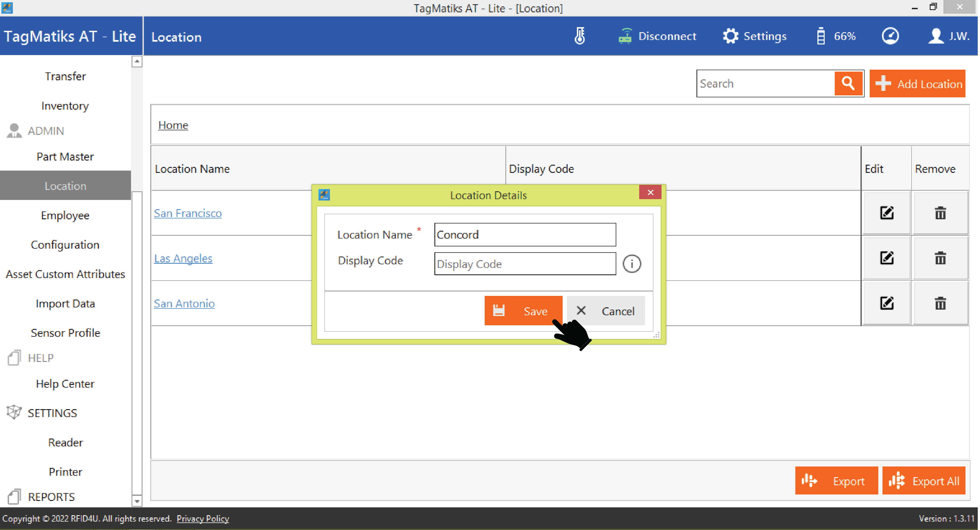Open Employee in the sidebar menu
This screenshot has height=530, width=980.
(x=65, y=216)
